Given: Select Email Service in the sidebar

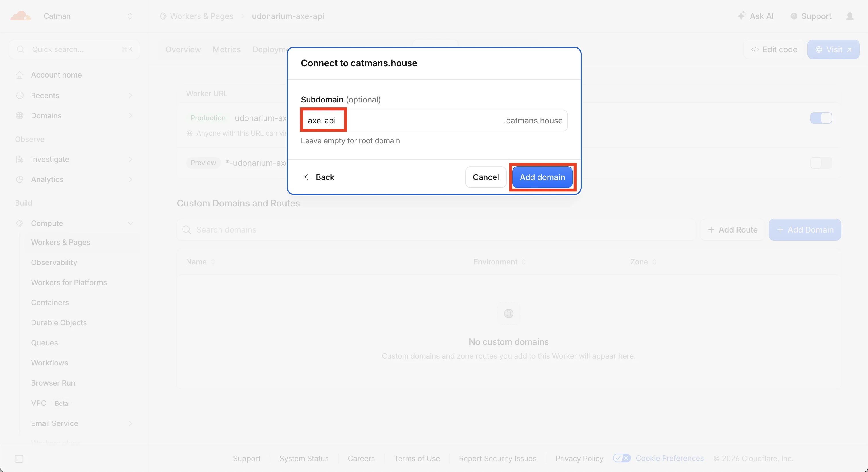Looking at the screenshot, I should point(55,423).
